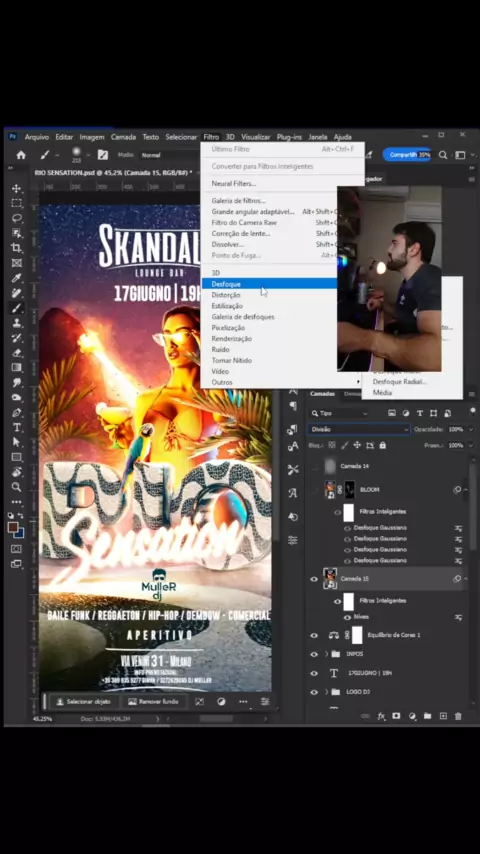Click the Selecionar objeto button

click(83, 702)
